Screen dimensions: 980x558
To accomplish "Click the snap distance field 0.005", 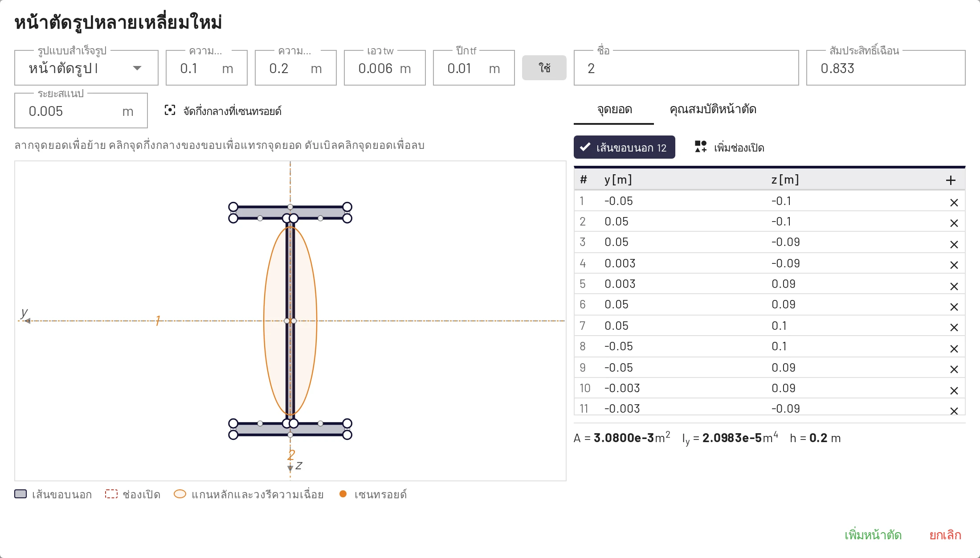I will point(81,111).
